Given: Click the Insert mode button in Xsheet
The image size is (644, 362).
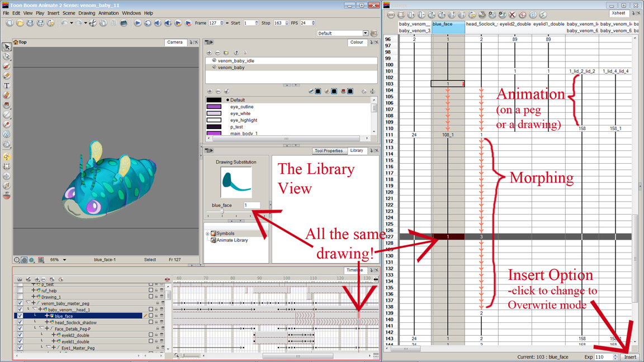Looking at the screenshot, I should point(629,357).
